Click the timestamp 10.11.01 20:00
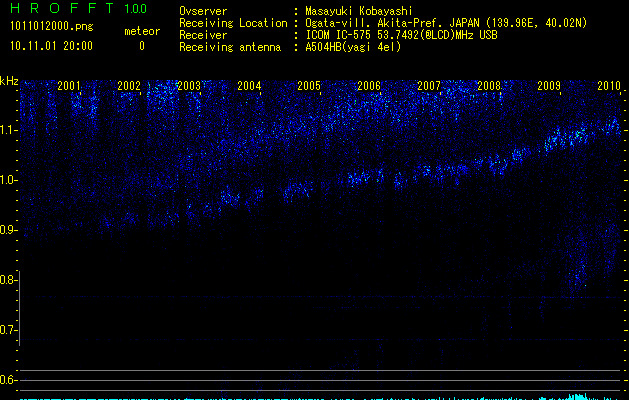This screenshot has width=629, height=400. click(51, 46)
